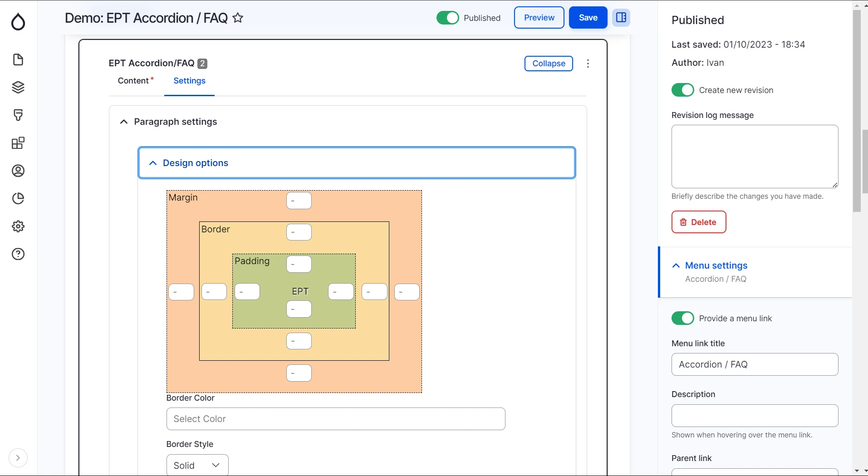The width and height of the screenshot is (868, 476).
Task: Open the Appearance brush icon in sidebar
Action: (18, 115)
